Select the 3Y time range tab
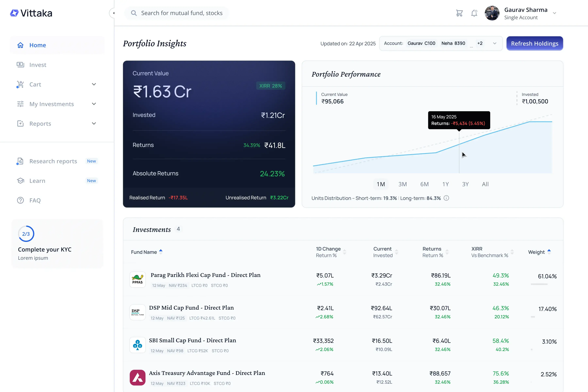The width and height of the screenshot is (588, 392). (465, 184)
